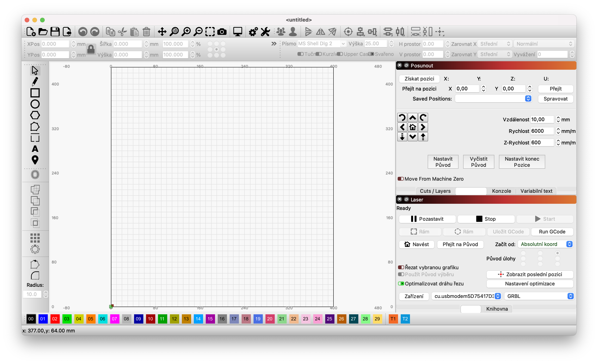Disable Optimalizovat dráhu řezu switch

click(401, 283)
